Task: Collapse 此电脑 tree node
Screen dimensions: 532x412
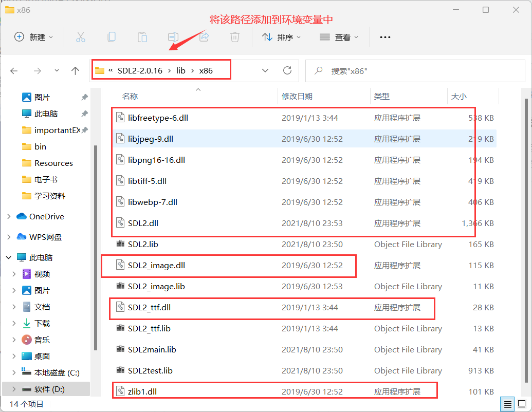Action: click(9, 258)
